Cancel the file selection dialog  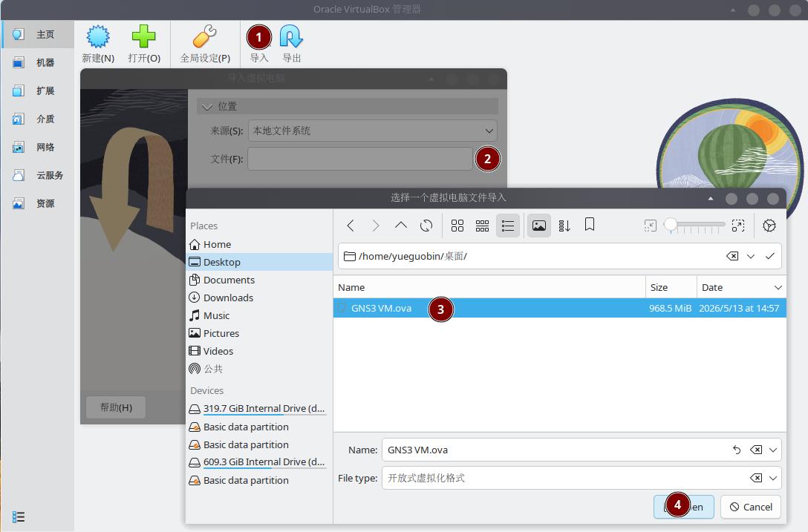click(x=750, y=507)
